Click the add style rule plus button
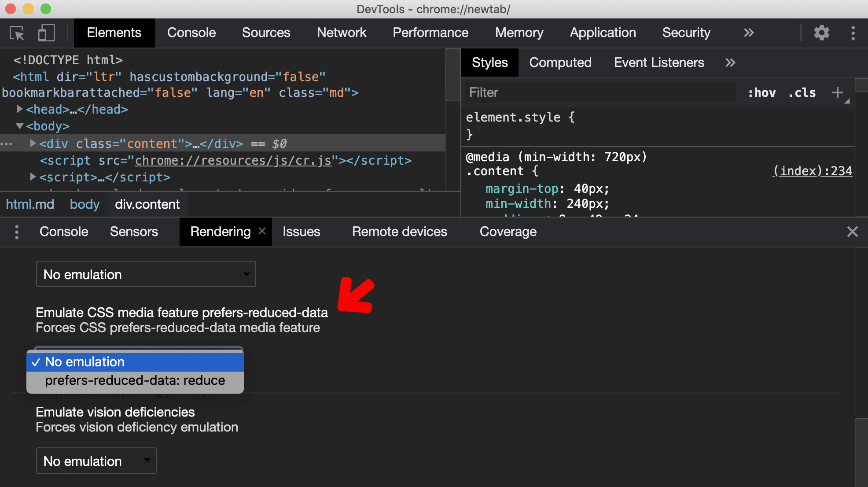868x487 pixels. point(838,92)
